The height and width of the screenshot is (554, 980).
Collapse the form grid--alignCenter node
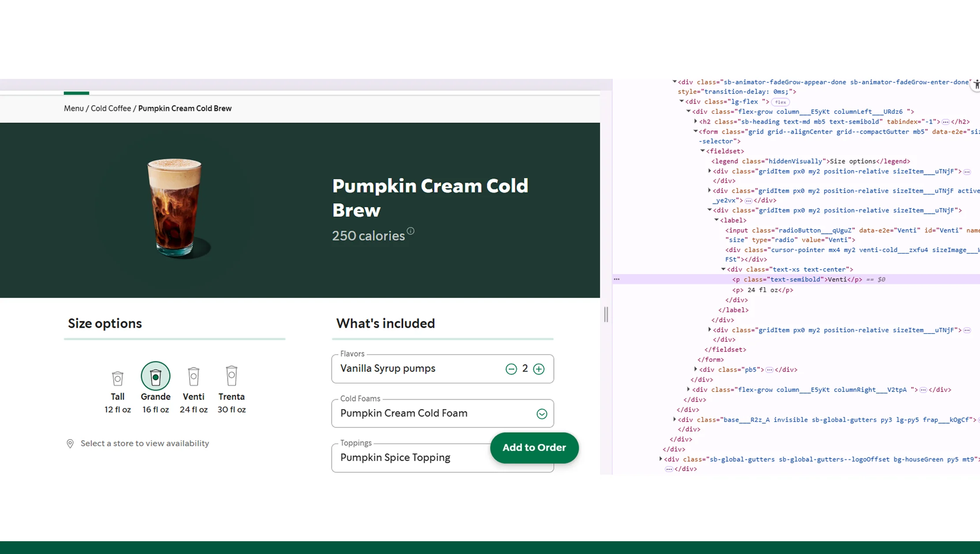[696, 131]
